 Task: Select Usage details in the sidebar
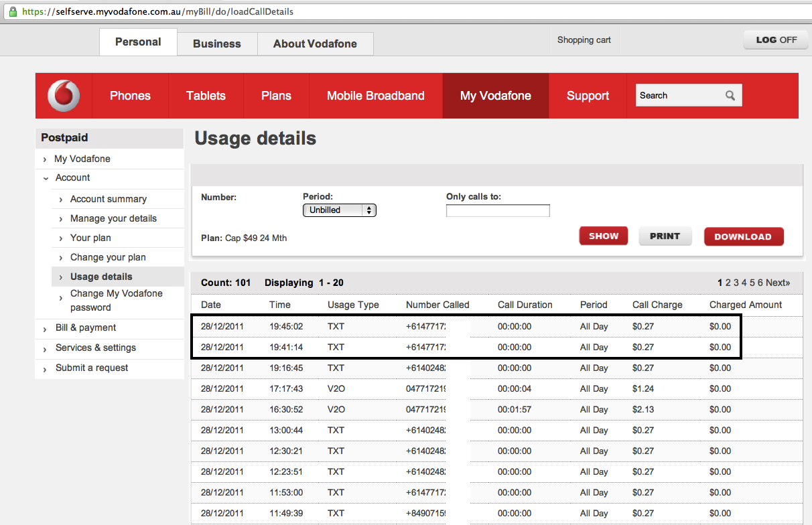tap(101, 277)
